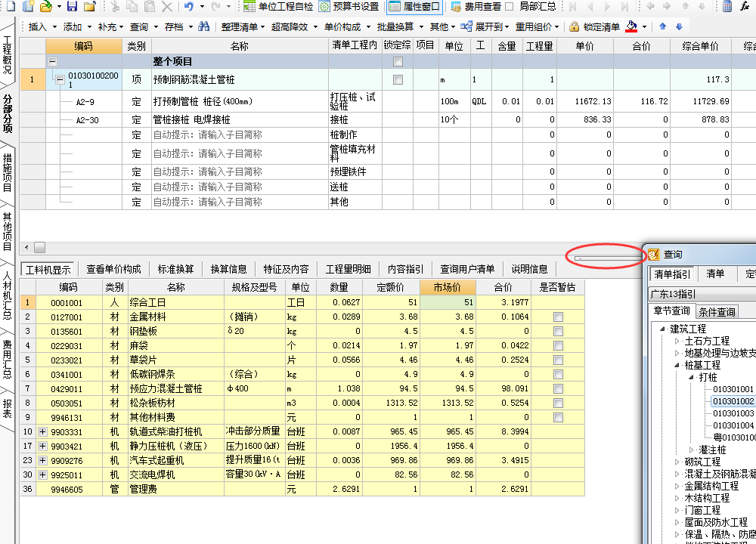Click the next record triangle icon

coord(607,6)
